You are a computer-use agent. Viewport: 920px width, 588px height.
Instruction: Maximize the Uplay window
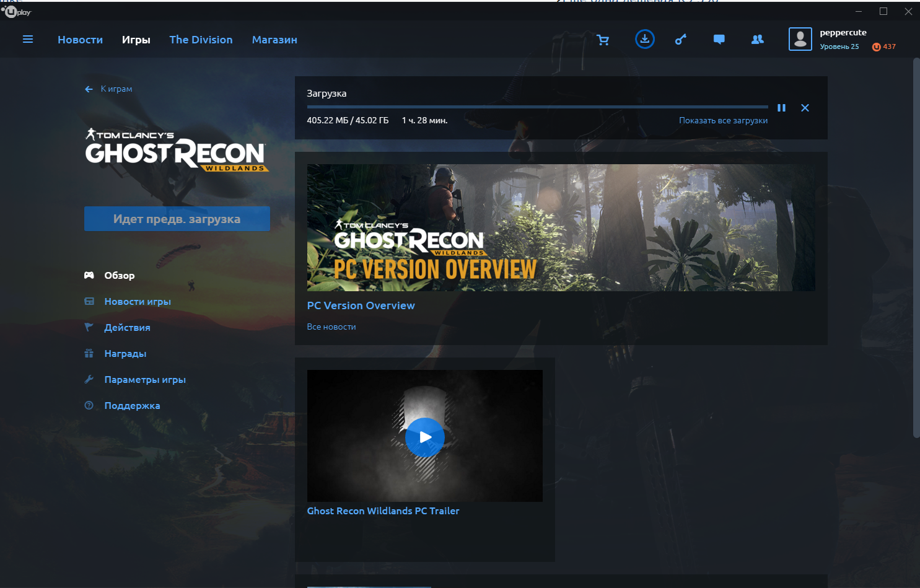coord(883,11)
